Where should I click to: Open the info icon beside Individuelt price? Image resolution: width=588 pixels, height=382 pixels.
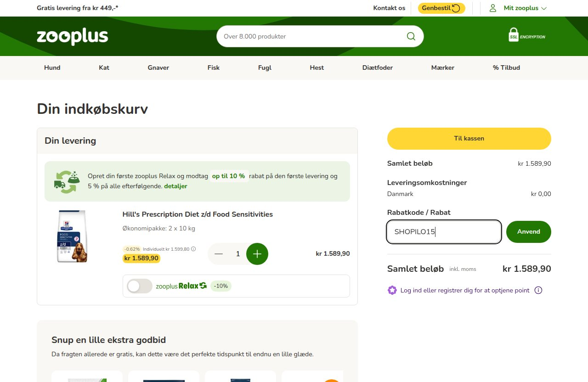[x=193, y=249]
